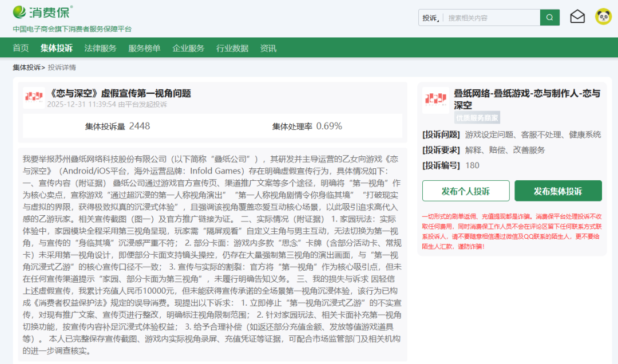Click the green search magnifier button
618x364 pixels.
pyautogui.click(x=549, y=18)
